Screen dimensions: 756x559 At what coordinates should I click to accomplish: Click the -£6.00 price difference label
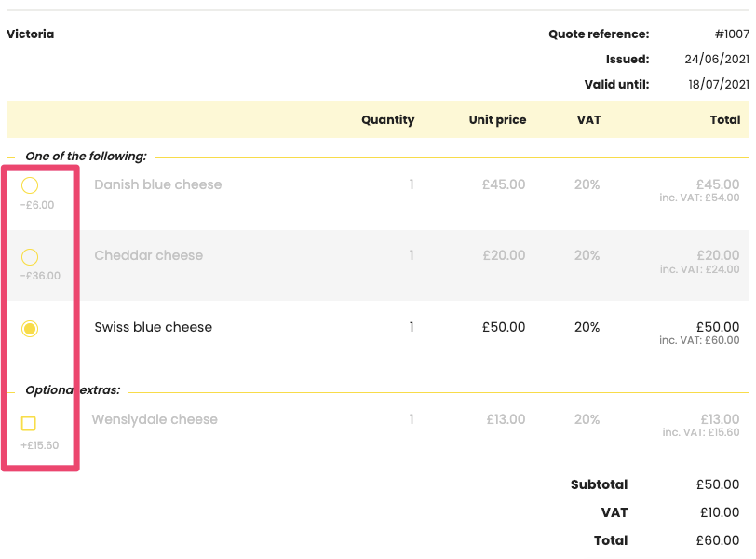(37, 205)
